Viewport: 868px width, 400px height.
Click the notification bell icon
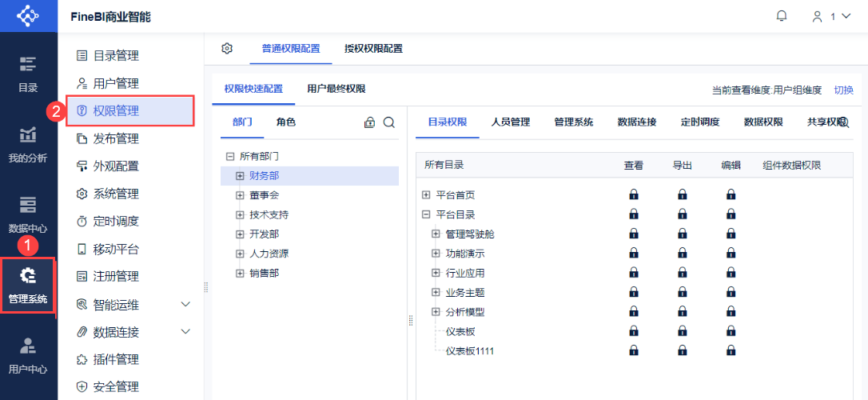pyautogui.click(x=782, y=16)
